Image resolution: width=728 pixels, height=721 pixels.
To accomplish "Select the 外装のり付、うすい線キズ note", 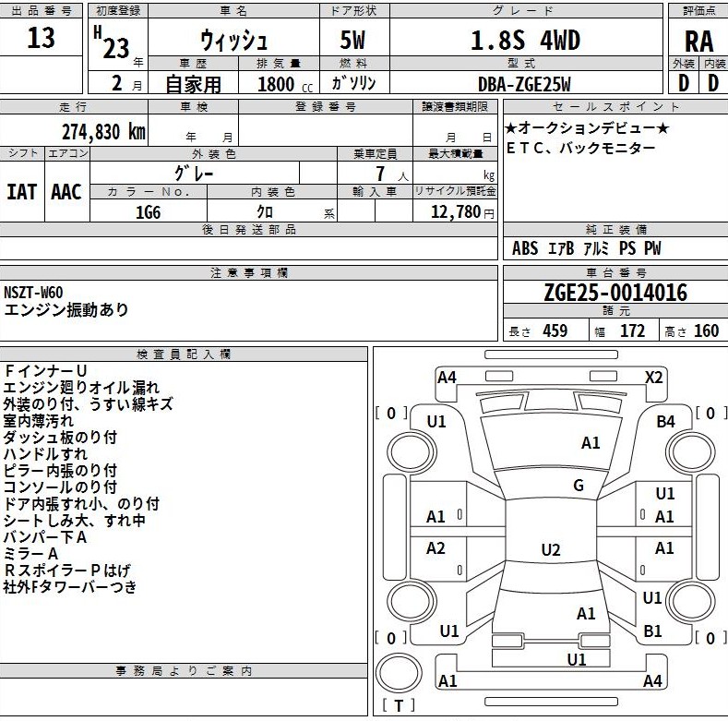I will pos(89,404).
